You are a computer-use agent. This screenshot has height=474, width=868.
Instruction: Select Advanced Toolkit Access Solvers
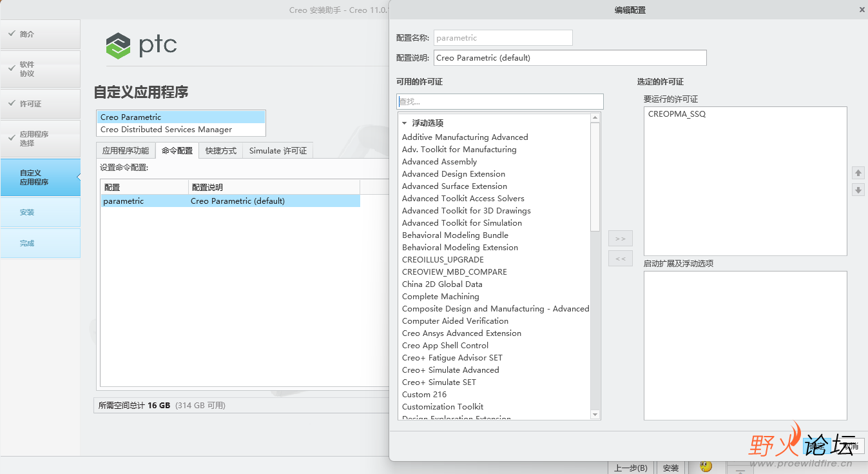coord(463,199)
